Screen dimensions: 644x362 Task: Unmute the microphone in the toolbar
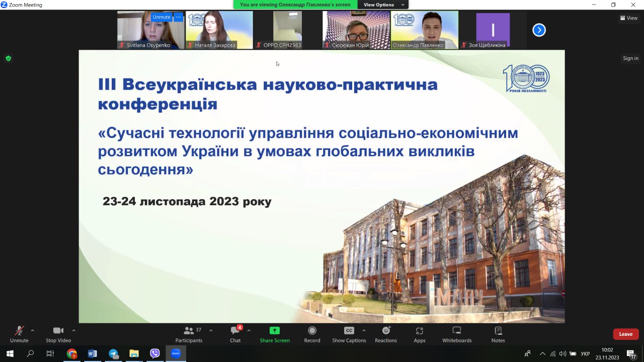click(19, 334)
